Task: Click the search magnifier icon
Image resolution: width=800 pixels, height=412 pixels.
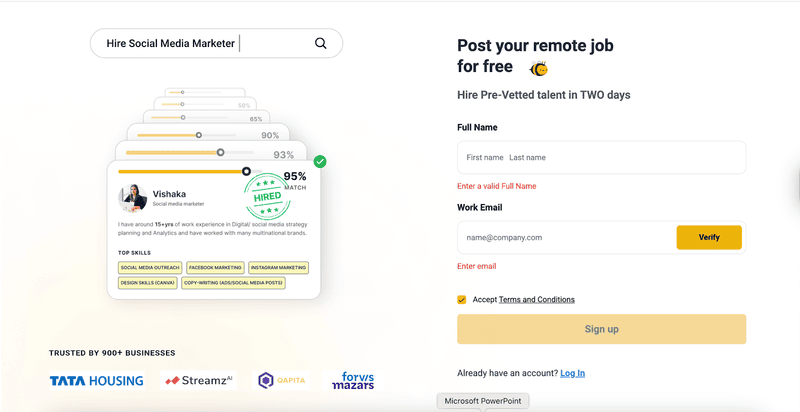Action: [321, 43]
